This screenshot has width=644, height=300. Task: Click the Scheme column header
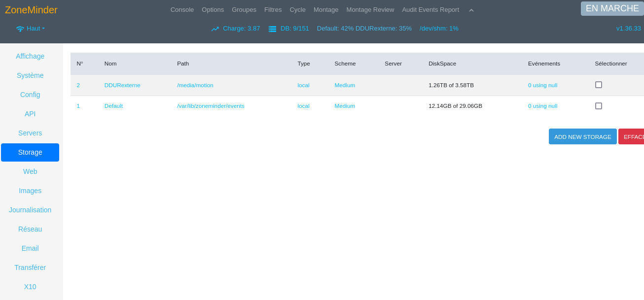click(345, 64)
